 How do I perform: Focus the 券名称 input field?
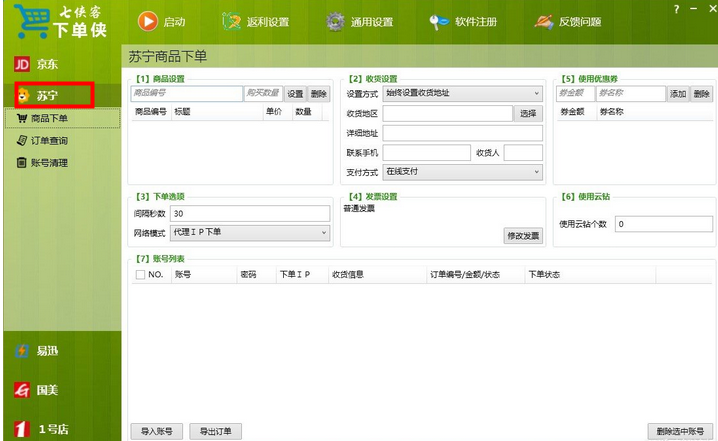631,93
